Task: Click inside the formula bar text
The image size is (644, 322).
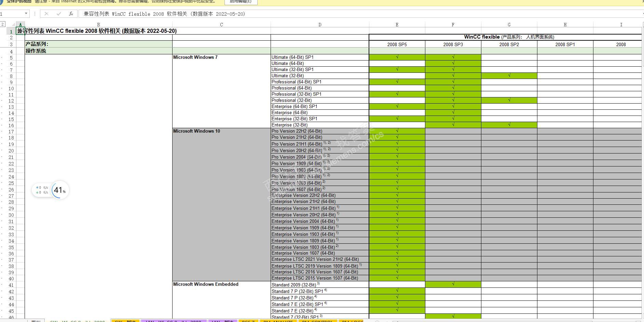Action: coord(164,14)
